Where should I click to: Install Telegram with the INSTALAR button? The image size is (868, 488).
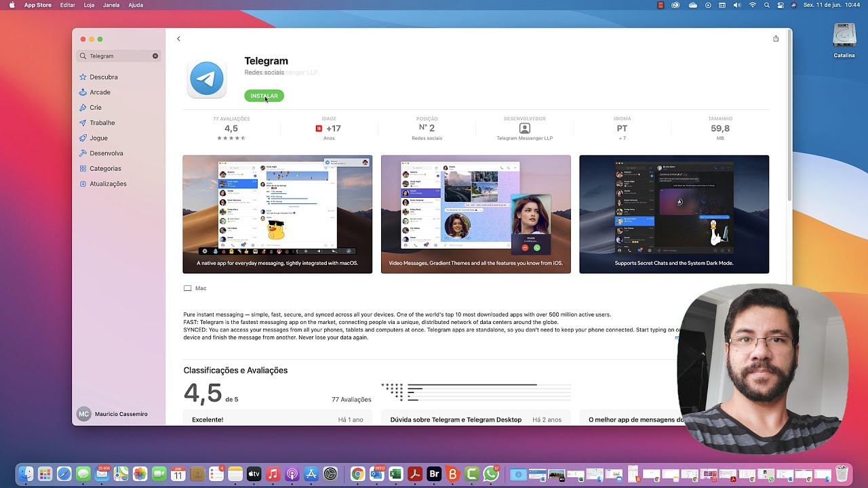click(x=264, y=96)
